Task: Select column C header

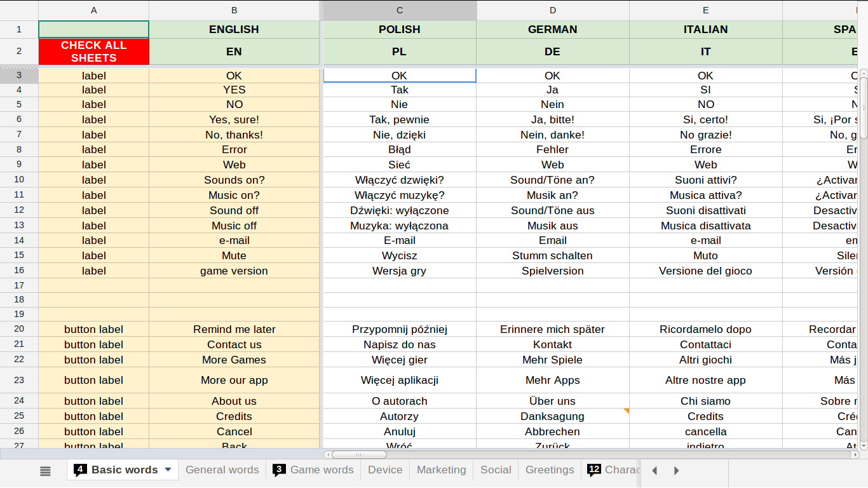Action: click(400, 10)
